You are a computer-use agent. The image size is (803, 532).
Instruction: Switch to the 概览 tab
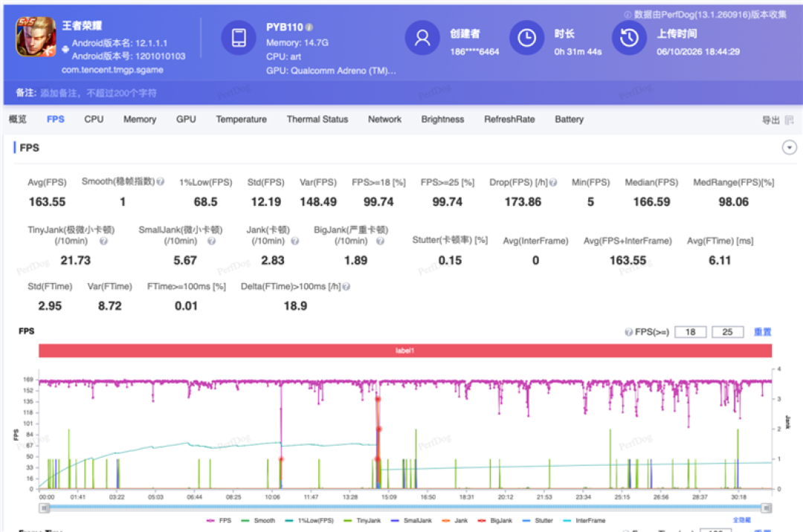click(17, 119)
